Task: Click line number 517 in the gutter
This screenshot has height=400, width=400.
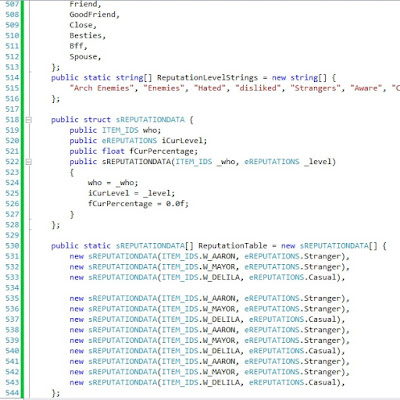Action: click(12, 109)
